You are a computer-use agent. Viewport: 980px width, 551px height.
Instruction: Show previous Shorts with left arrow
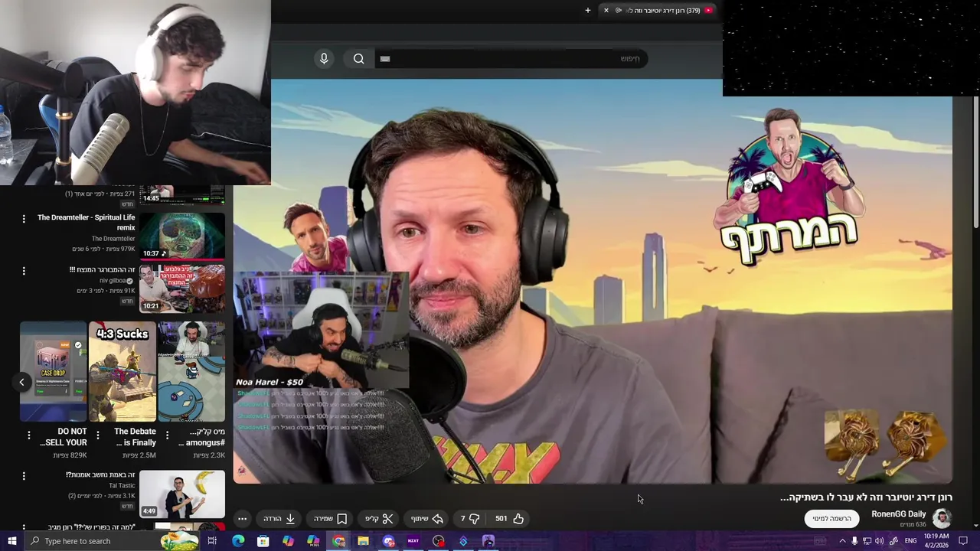coord(21,382)
